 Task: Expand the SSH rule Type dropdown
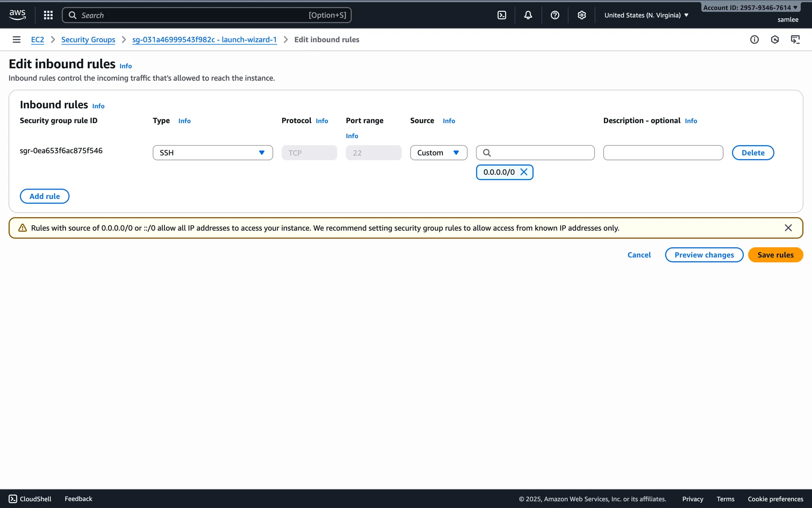[213, 153]
